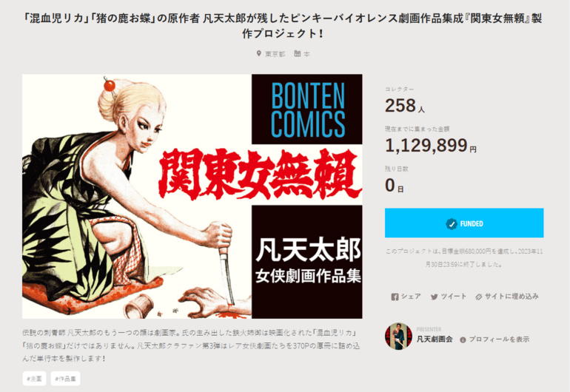570x392 pixels.
Task: Click the info icon beside プロフィールを表示
Action: tap(463, 339)
